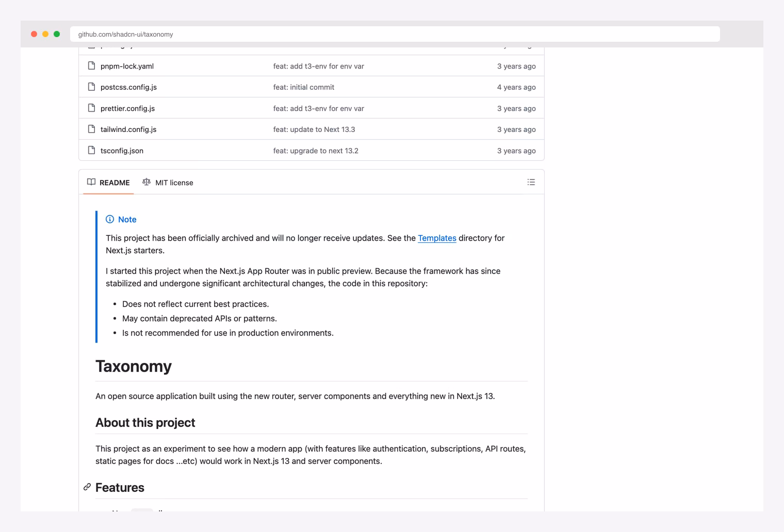Screen dimensions: 784x532
Task: Click the 'An open source application built' paragraph
Action: coord(295,396)
